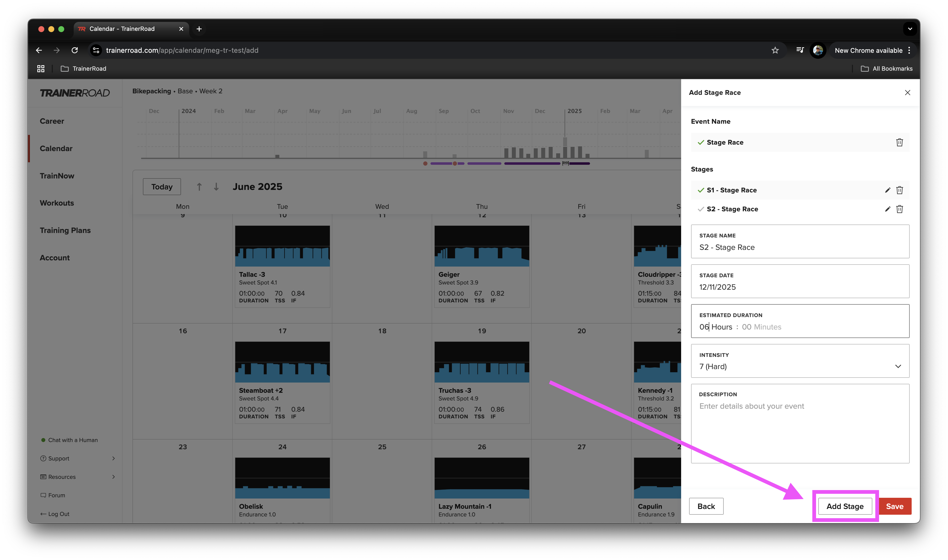Screen dimensions: 948x560
Task: Go back in browser history
Action: [39, 50]
